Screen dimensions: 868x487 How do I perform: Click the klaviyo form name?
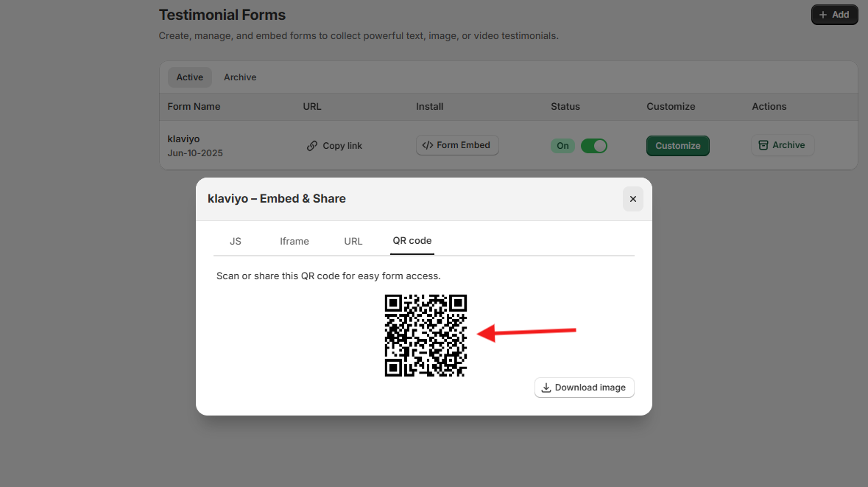pyautogui.click(x=183, y=139)
